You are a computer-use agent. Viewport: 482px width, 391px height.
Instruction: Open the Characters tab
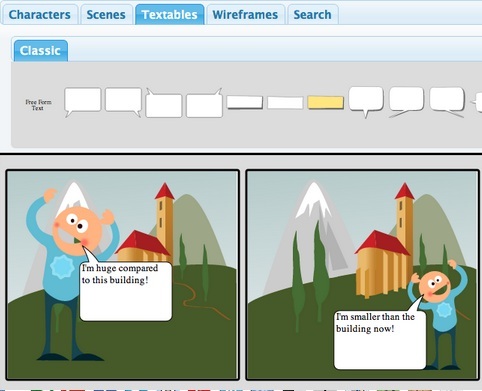pos(40,15)
